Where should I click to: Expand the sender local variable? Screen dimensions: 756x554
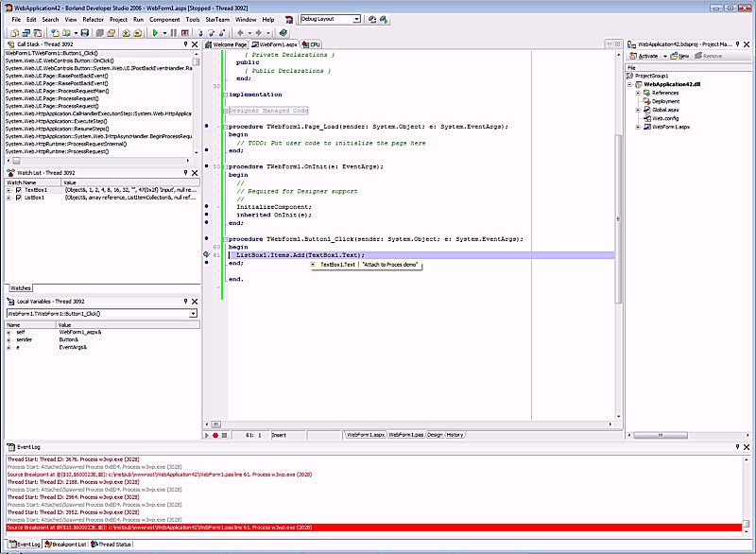click(x=9, y=340)
